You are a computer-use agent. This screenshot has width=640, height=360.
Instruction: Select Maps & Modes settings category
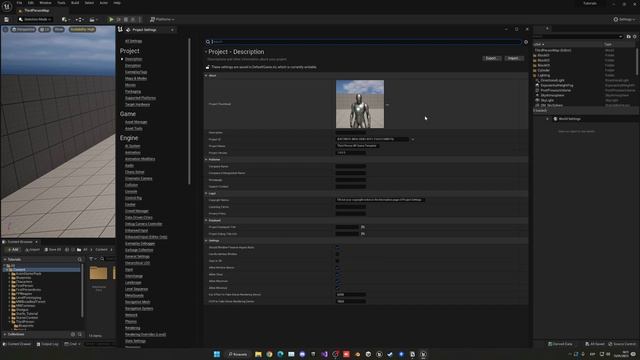(x=136, y=78)
